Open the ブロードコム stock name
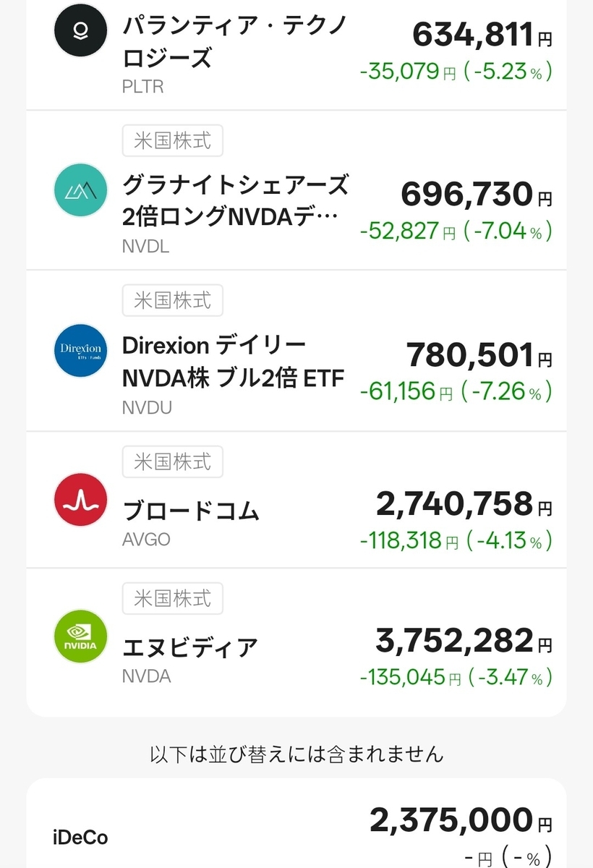593x868 pixels. tap(191, 511)
